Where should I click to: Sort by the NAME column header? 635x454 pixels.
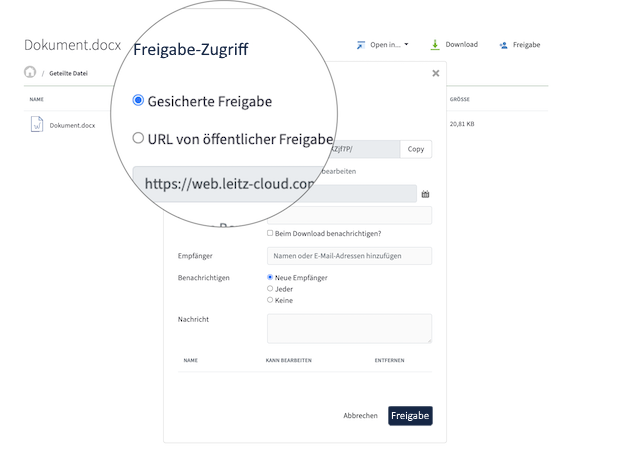tap(36, 99)
